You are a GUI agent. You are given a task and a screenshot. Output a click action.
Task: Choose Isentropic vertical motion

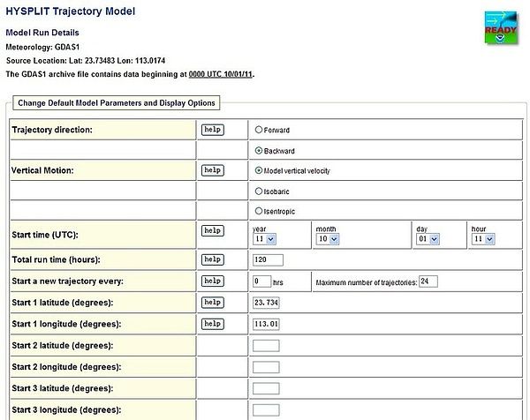point(259,211)
